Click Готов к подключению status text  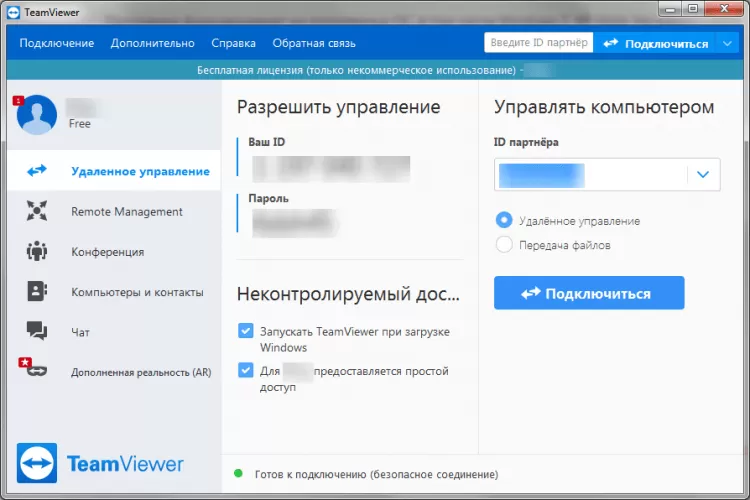pos(376,474)
